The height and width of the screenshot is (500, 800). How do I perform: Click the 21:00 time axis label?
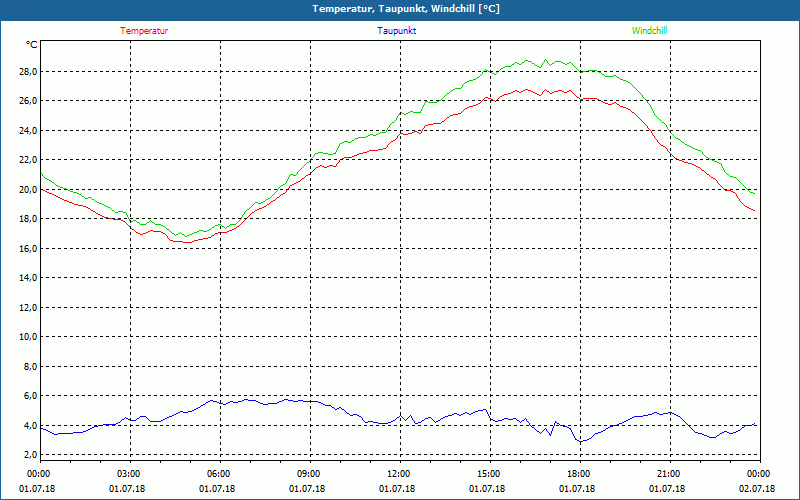tap(670, 474)
